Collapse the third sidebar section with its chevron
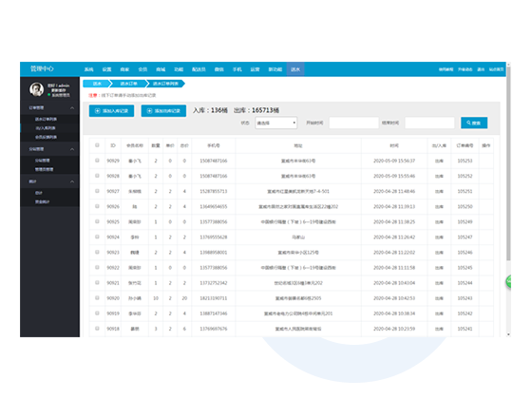Screen dimensions: 532x399 click(x=72, y=181)
